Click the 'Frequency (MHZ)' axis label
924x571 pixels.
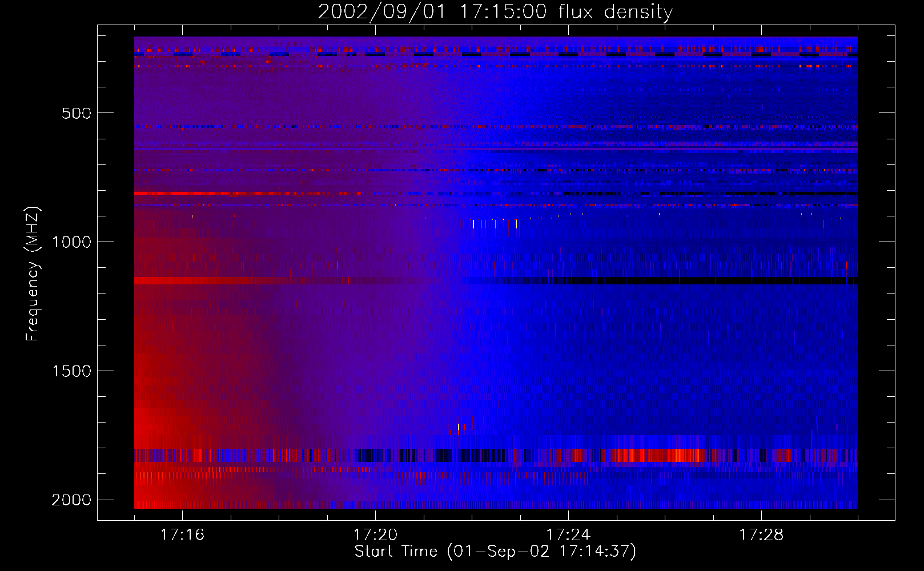33,274
